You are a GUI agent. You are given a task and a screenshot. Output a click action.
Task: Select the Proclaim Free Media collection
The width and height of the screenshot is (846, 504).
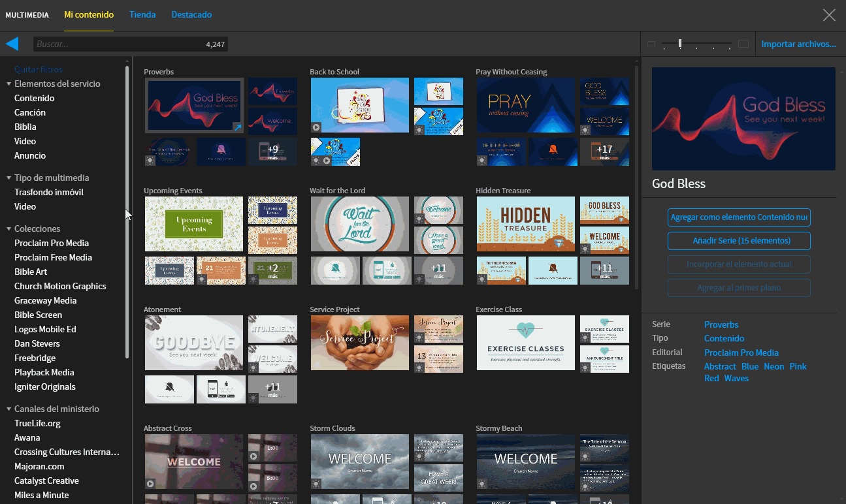click(54, 257)
